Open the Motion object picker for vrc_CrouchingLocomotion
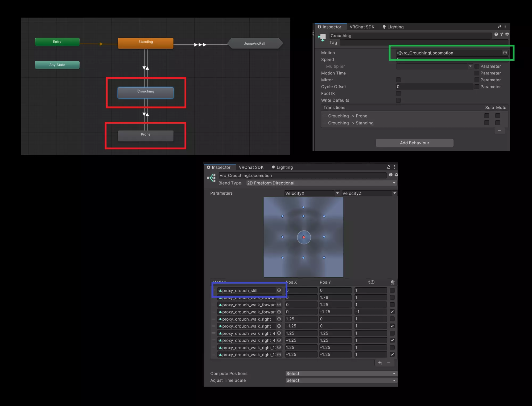The image size is (532, 406). click(x=505, y=53)
